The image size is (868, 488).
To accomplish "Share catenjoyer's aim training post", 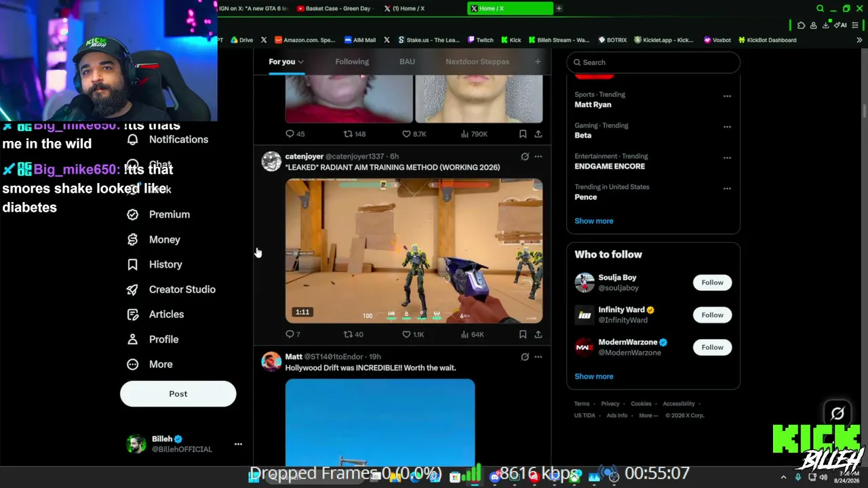I will click(x=538, y=334).
